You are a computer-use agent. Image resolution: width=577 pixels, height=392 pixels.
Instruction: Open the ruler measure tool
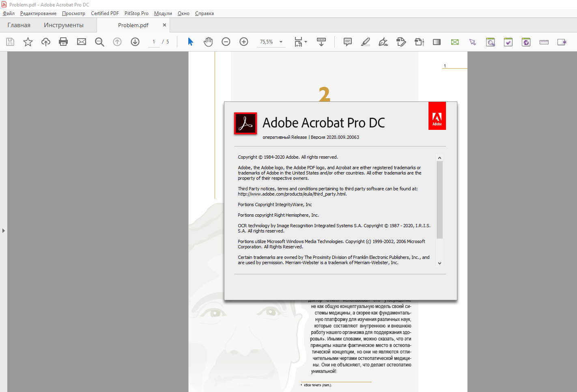(x=544, y=42)
